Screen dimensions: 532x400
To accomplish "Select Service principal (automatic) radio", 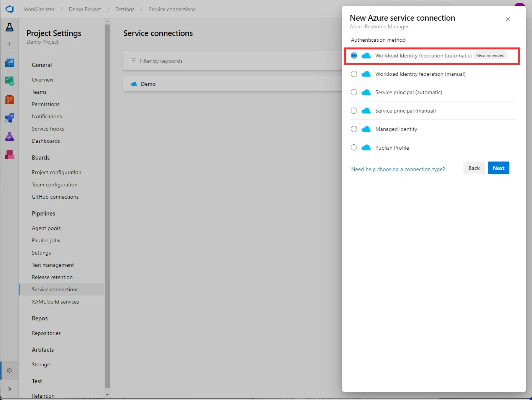I will 354,92.
